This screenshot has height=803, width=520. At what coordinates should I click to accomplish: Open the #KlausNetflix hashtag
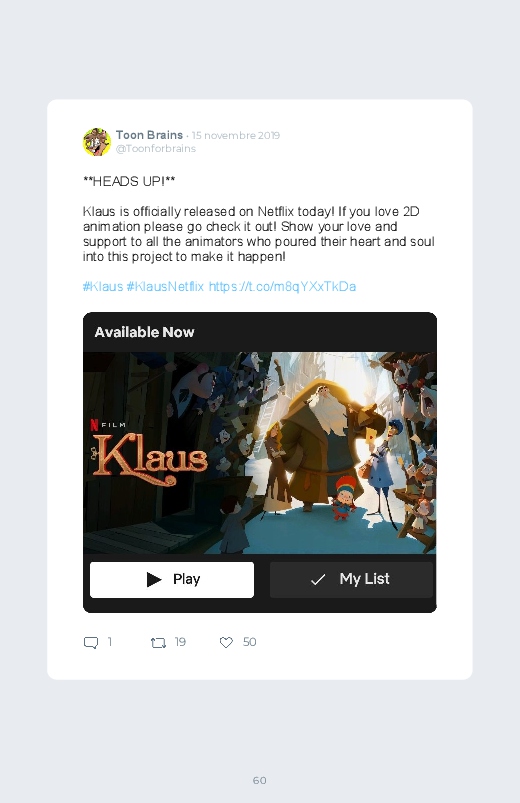[165, 286]
